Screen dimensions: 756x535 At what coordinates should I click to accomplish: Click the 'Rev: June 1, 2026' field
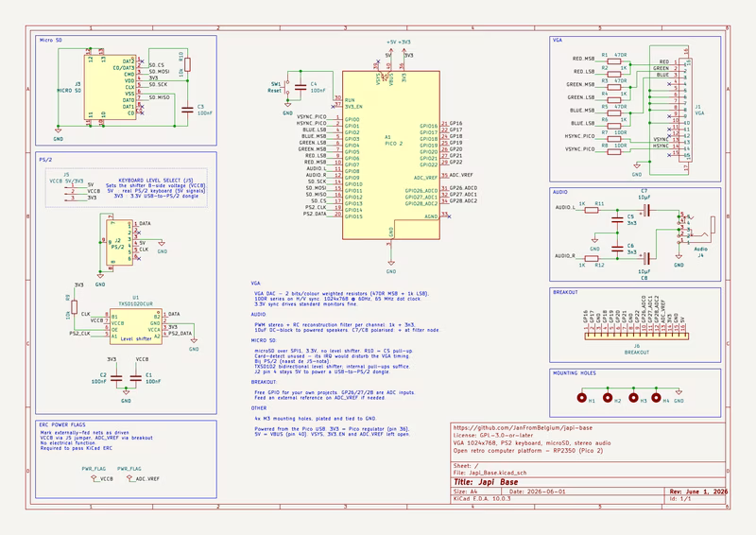coord(698,492)
